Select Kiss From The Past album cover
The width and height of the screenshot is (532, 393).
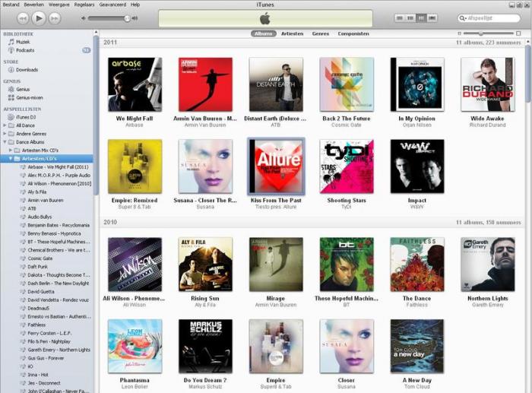(x=276, y=166)
